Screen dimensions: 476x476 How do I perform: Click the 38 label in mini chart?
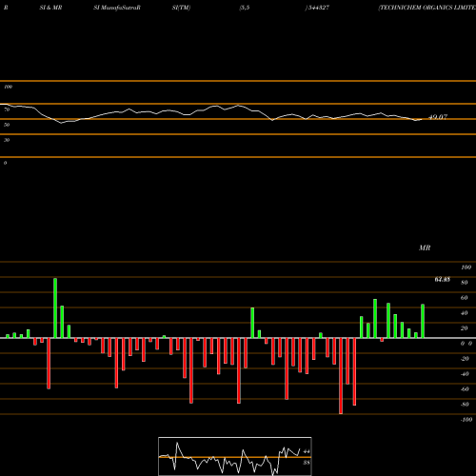(x=307, y=463)
